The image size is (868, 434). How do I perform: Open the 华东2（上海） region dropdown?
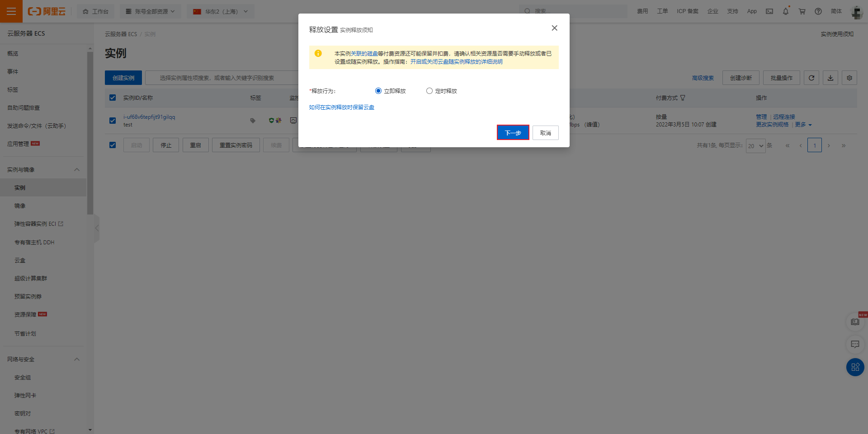click(221, 11)
